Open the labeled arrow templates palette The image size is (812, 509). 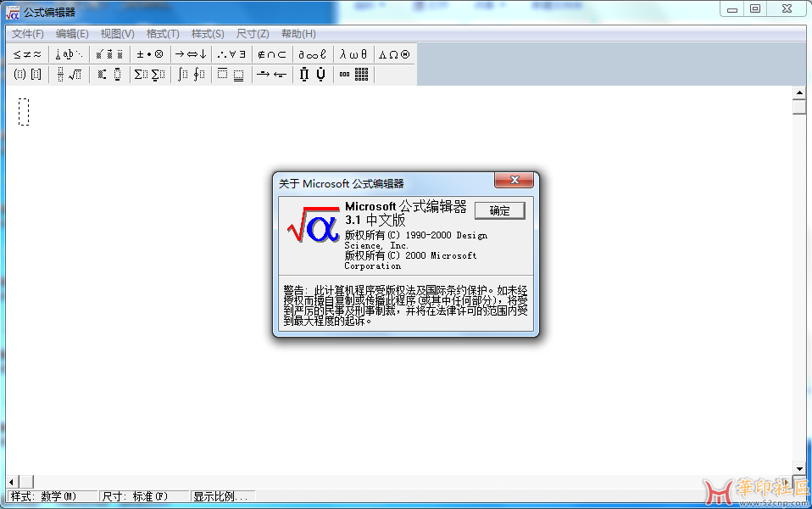272,75
